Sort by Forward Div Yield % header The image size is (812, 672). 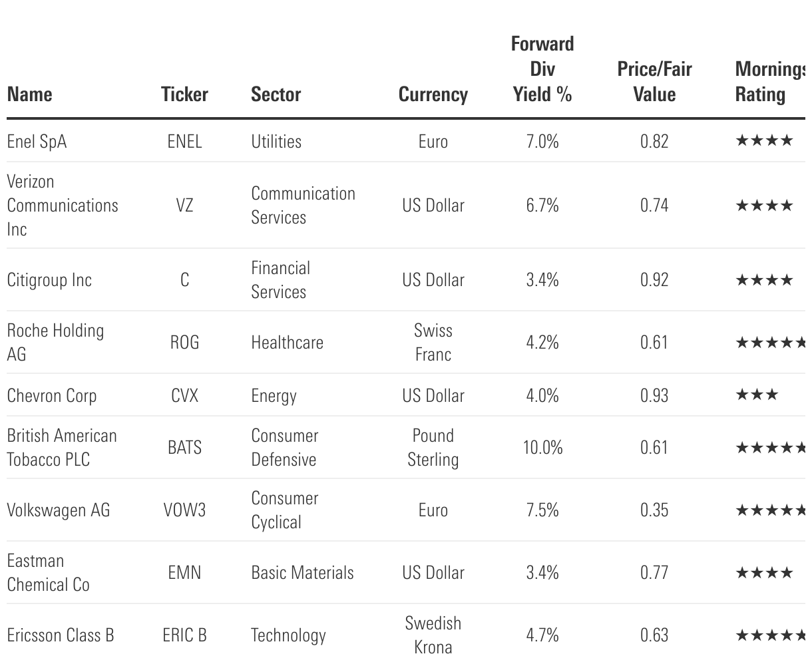542,69
